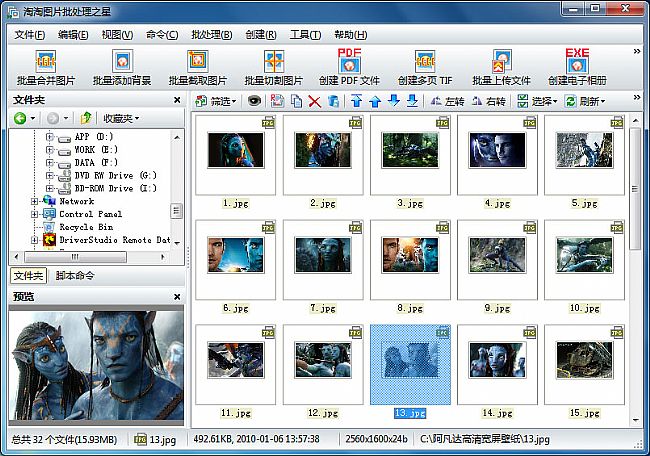This screenshot has width=650, height=456.
Task: Click the red X delete icon
Action: pyautogui.click(x=315, y=102)
